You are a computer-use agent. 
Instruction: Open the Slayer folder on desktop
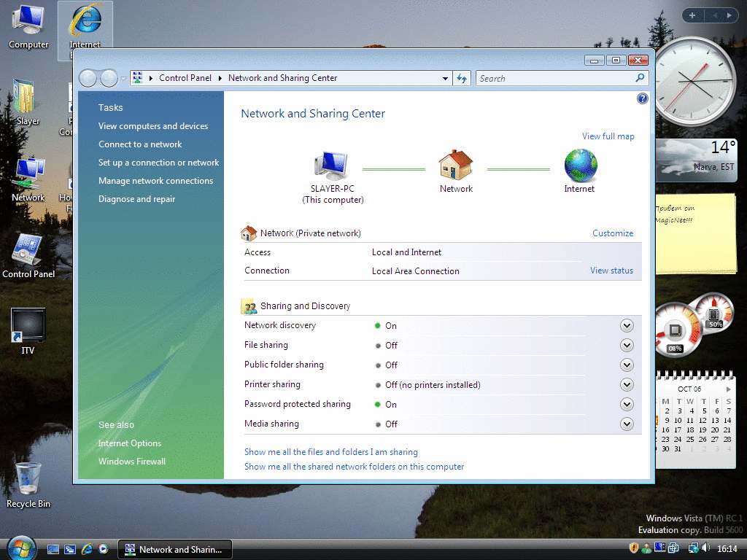(x=26, y=102)
